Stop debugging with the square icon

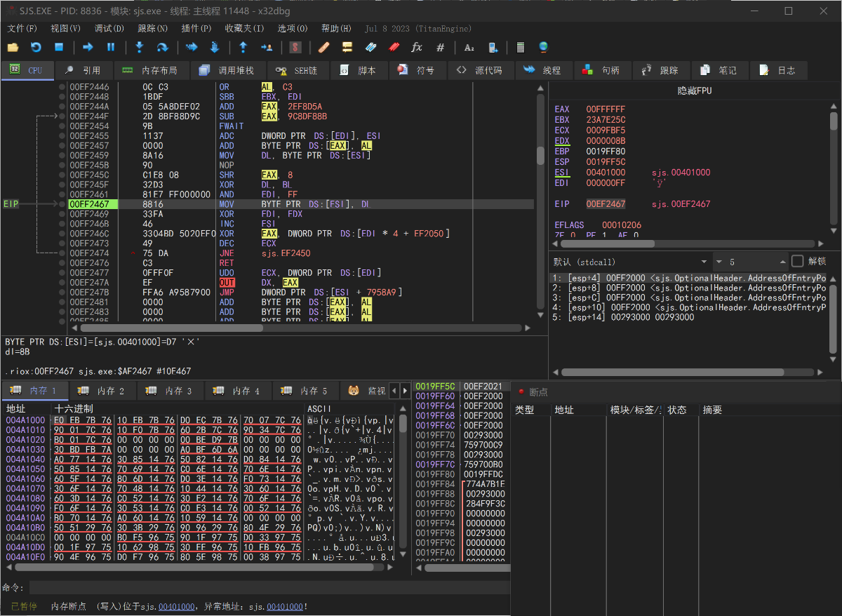[x=59, y=47]
